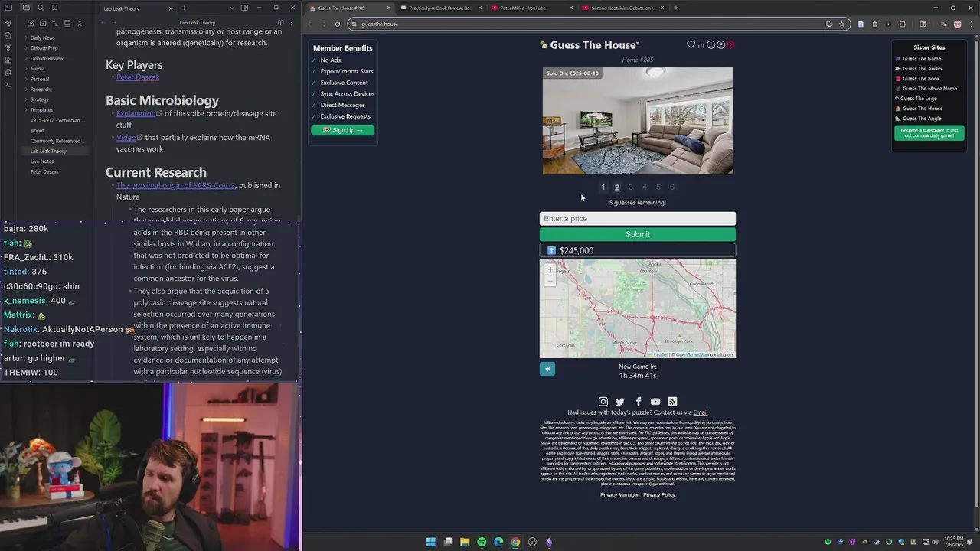Open the Live Notes note
The width and height of the screenshot is (980, 551).
[x=42, y=161]
